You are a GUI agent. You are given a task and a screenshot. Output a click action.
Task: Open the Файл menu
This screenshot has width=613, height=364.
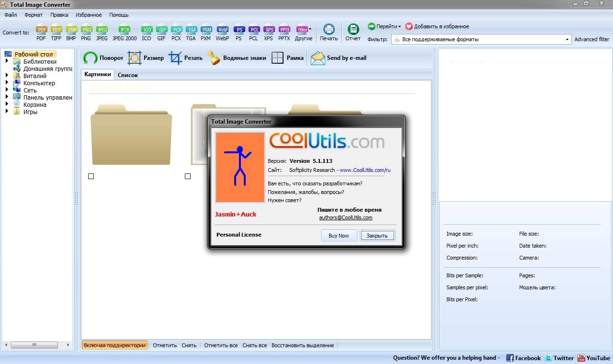tap(11, 15)
